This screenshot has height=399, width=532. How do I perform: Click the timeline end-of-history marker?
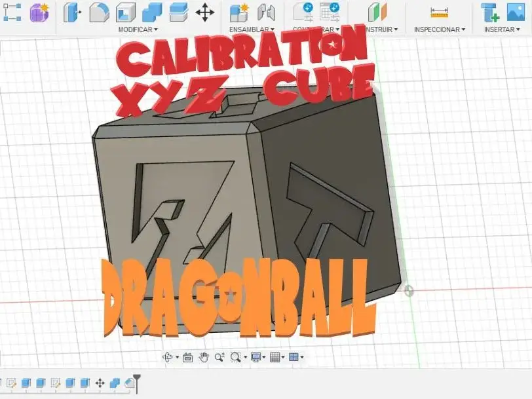click(137, 383)
